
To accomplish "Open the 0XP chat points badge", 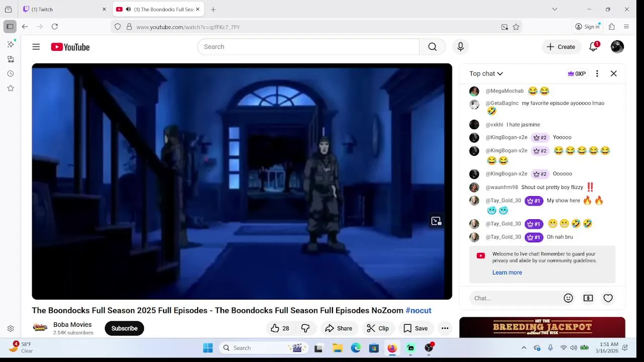I will [577, 73].
